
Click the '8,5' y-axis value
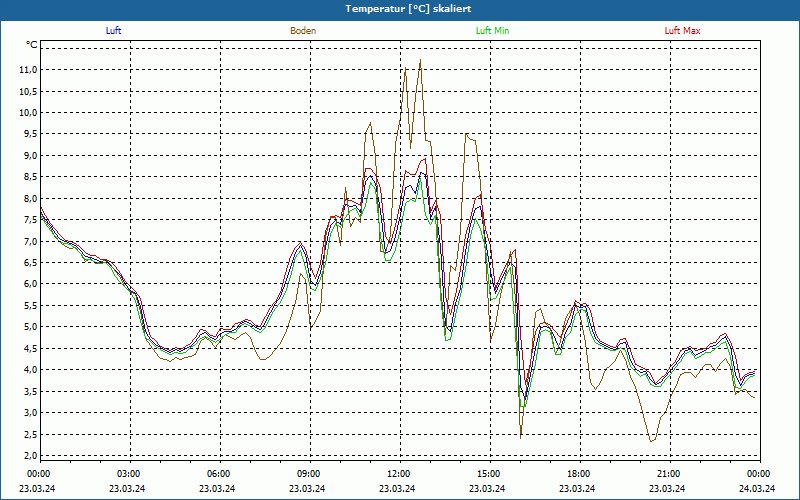[30, 177]
